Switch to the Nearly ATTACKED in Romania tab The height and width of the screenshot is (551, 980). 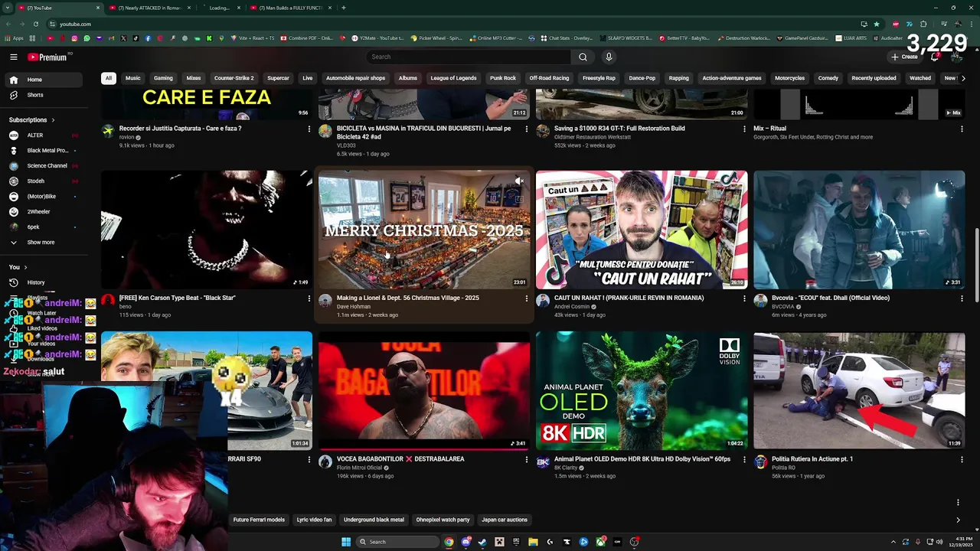[148, 8]
